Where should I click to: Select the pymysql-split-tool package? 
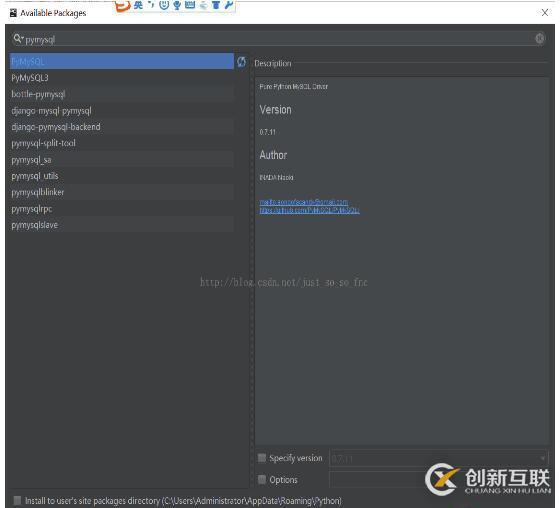tap(122, 143)
